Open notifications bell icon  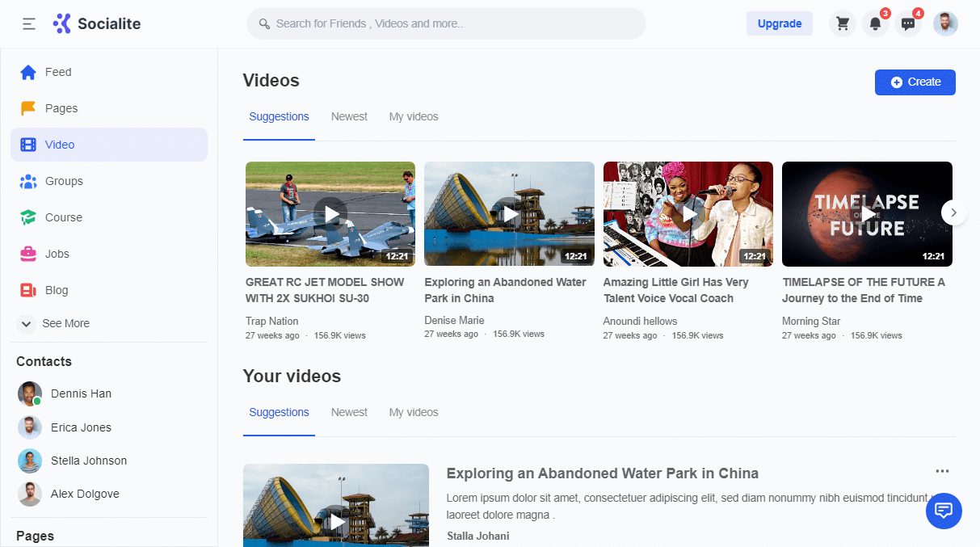point(875,24)
